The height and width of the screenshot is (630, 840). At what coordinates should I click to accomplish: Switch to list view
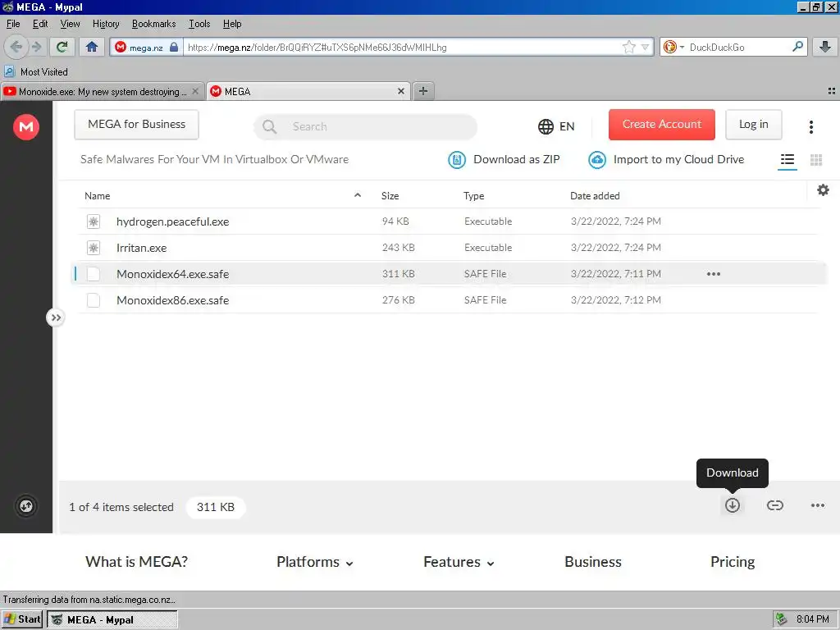click(787, 160)
